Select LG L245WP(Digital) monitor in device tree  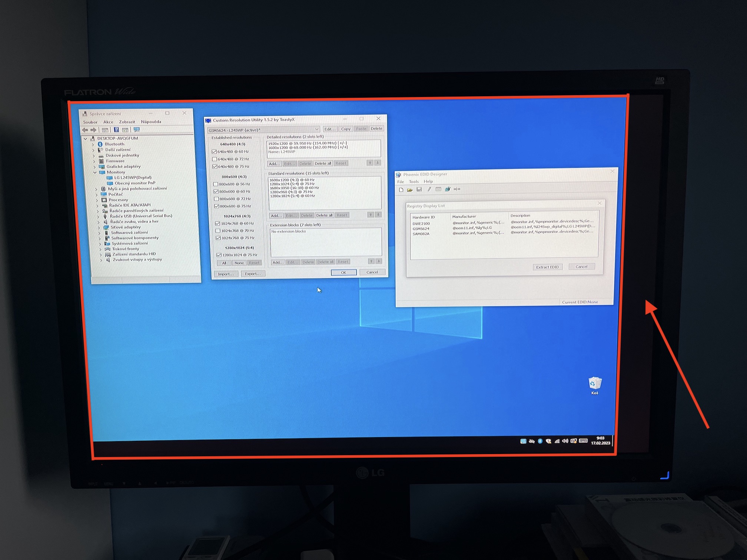coord(133,177)
